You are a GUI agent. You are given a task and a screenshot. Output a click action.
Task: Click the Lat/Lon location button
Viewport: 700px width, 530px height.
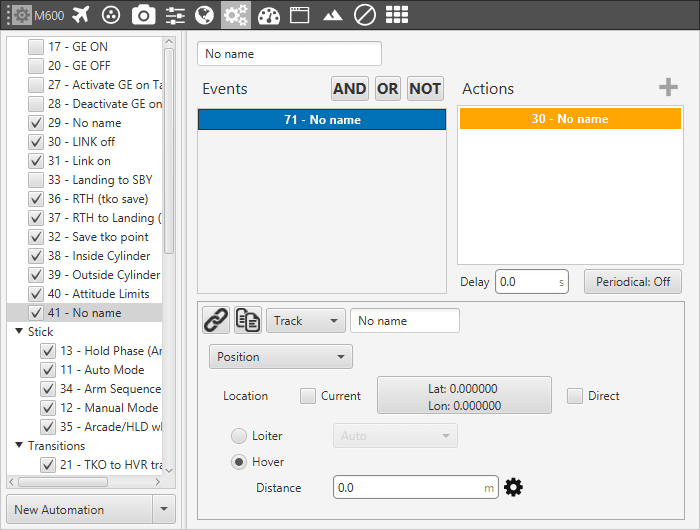pyautogui.click(x=464, y=396)
